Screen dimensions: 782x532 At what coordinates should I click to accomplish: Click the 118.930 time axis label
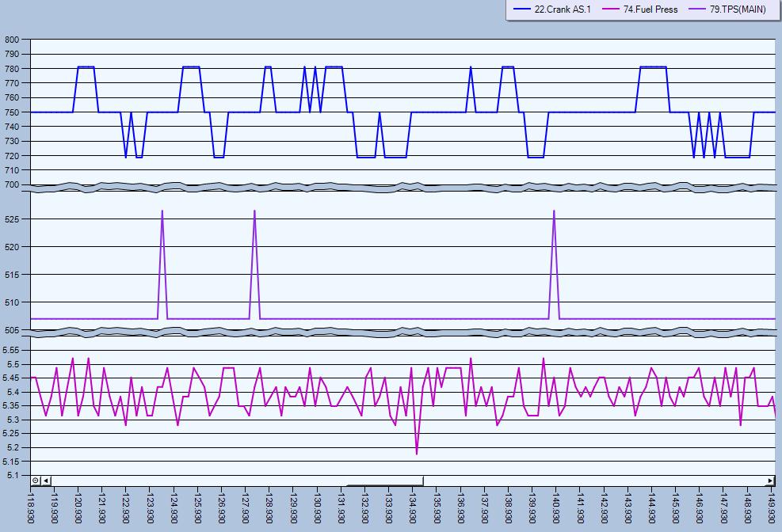click(30, 507)
